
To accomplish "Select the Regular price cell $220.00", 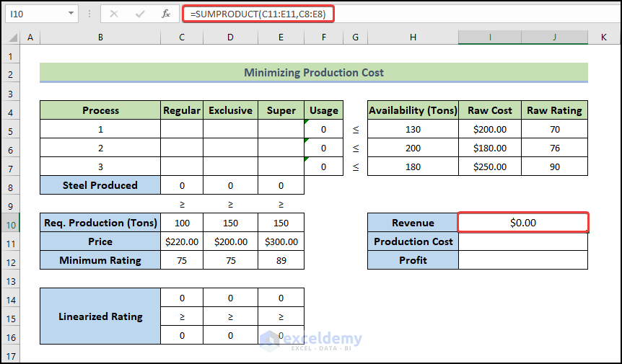I will click(182, 241).
